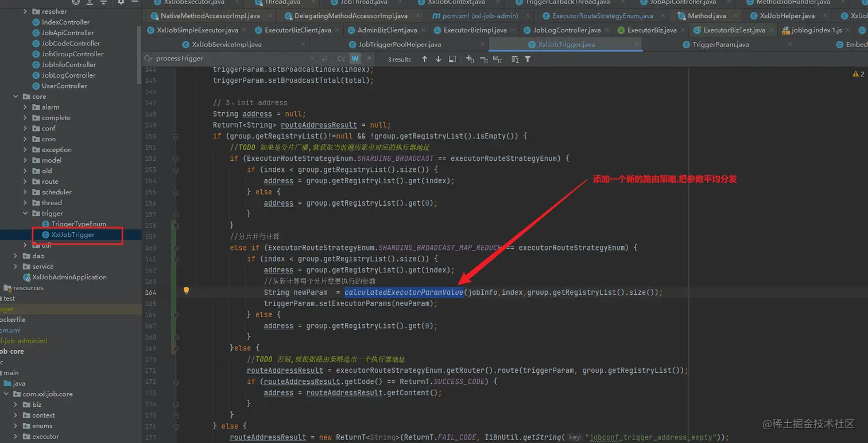The height and width of the screenshot is (443, 868).
Task: Toggle Match Case (Cc) search option
Action: pyautogui.click(x=341, y=59)
